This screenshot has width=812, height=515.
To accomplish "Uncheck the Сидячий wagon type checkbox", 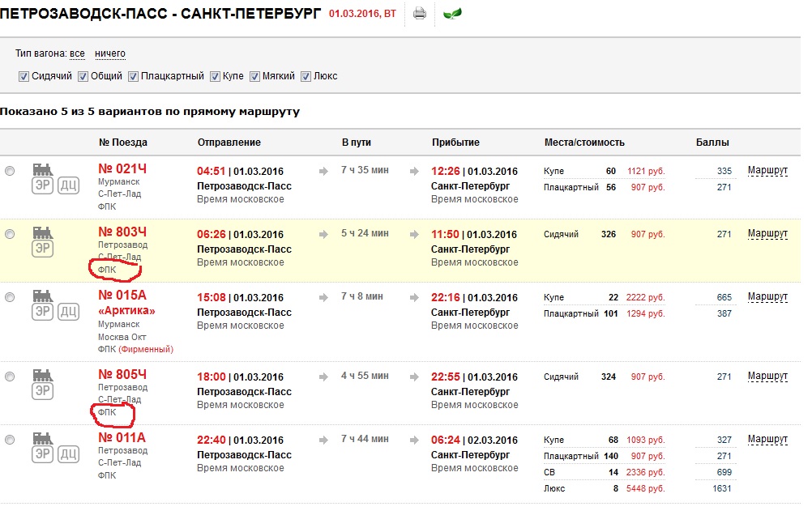I will coord(24,76).
